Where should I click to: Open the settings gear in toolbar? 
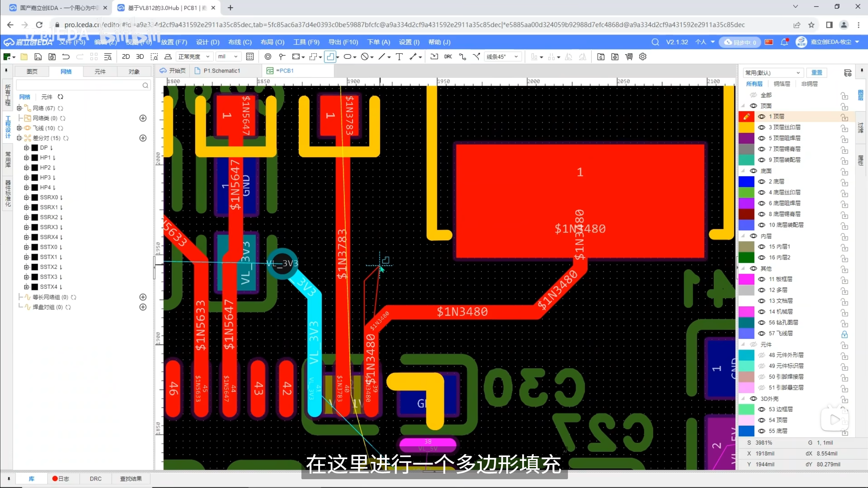(643, 57)
